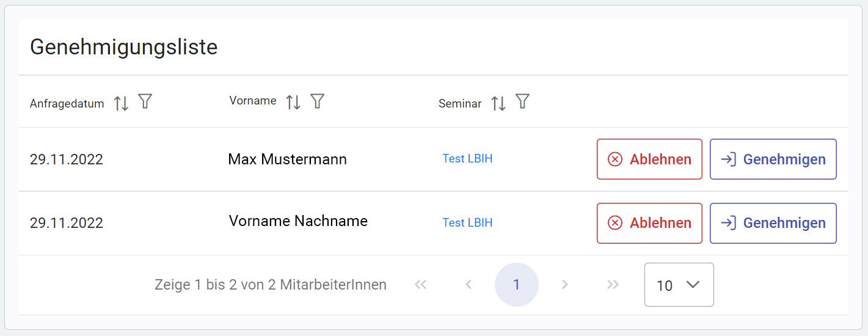Open Test LBIH seminar link for Vorname Nachname
This screenshot has height=336, width=868.
tap(467, 222)
